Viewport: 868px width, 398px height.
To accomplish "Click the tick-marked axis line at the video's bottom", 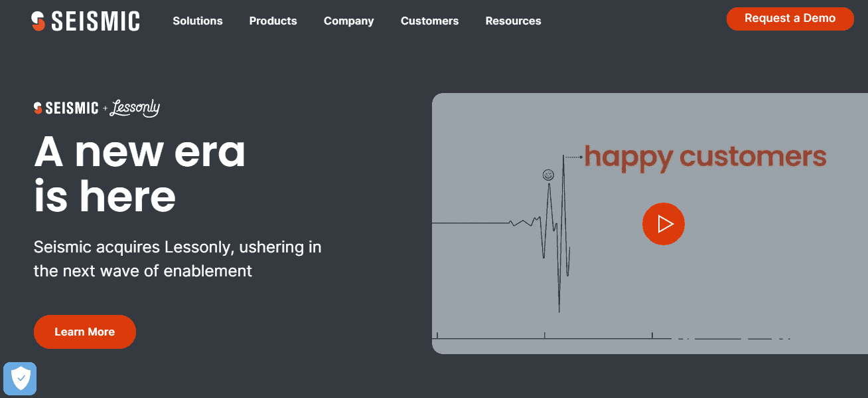I will point(544,338).
